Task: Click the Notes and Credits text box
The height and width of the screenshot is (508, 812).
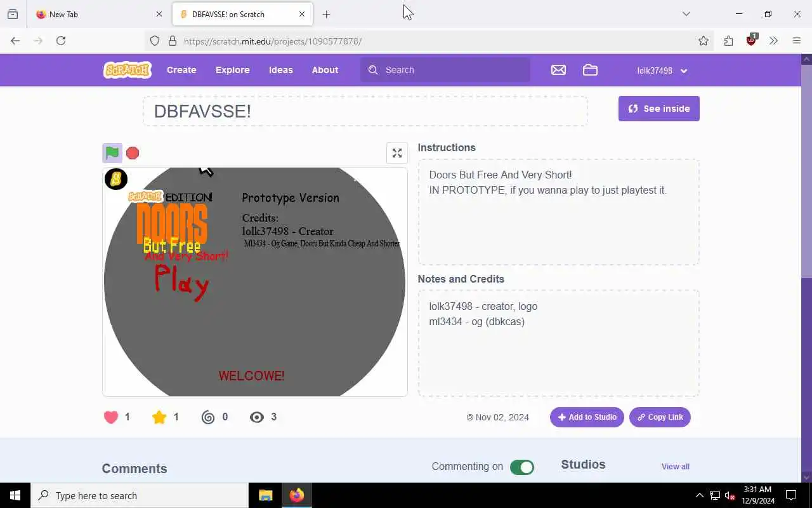Action: point(559,344)
